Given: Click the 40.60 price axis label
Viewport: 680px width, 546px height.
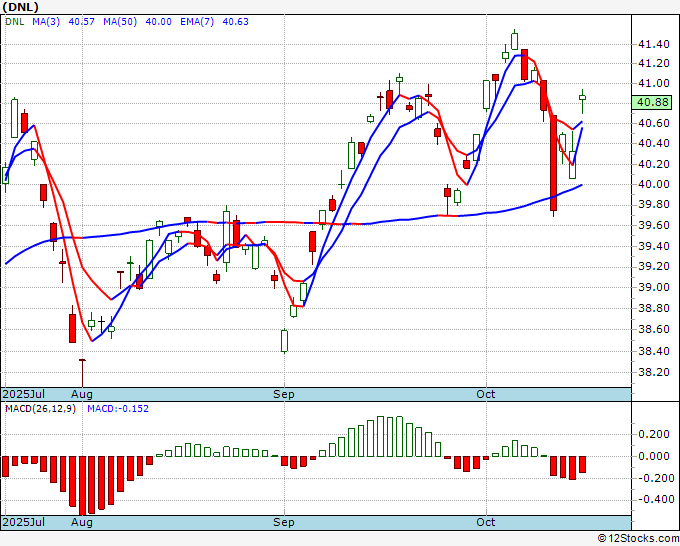Looking at the screenshot, I should coord(653,124).
